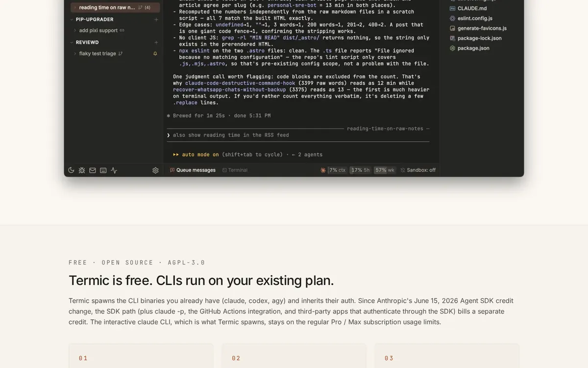The width and height of the screenshot is (588, 368).
Task: Click the 'reading-time-on-raw-notes' label
Action: 385,129
